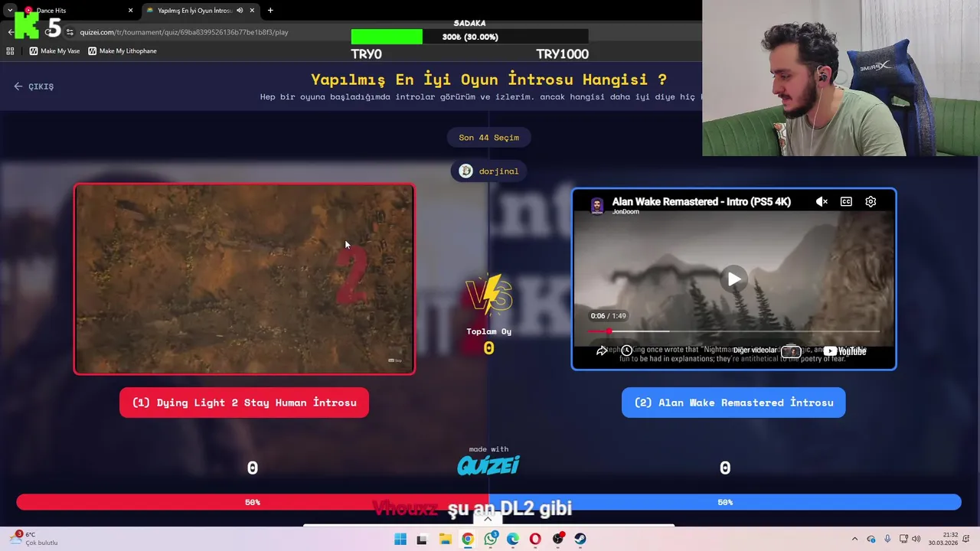
Task: Open WhatsApp from the taskbar
Action: click(491, 540)
